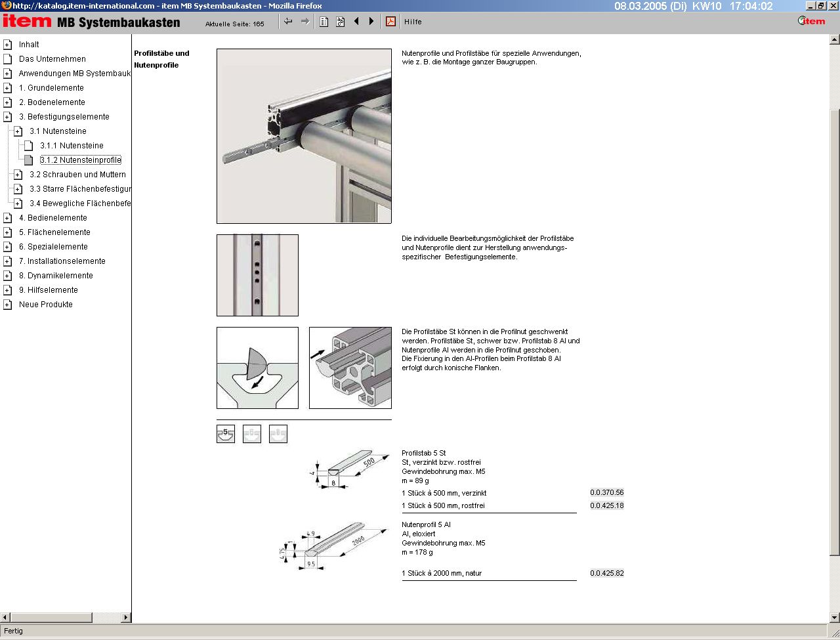This screenshot has width=840, height=640.
Task: Click the large profile assembly photo
Action: tap(304, 136)
